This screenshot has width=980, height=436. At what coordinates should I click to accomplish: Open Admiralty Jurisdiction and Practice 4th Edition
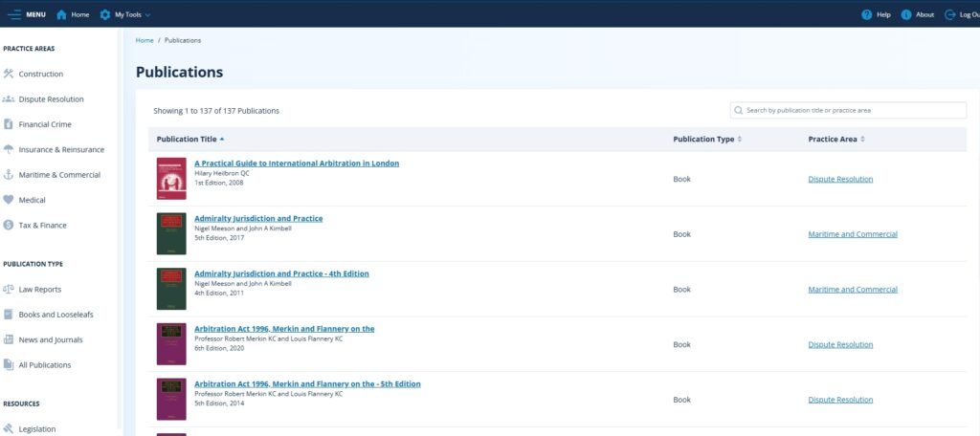coord(281,273)
